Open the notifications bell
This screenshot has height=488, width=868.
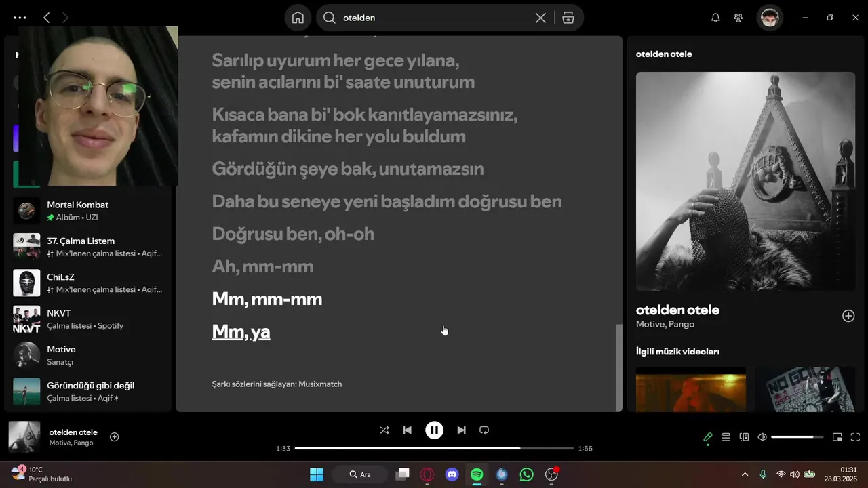pyautogui.click(x=715, y=18)
